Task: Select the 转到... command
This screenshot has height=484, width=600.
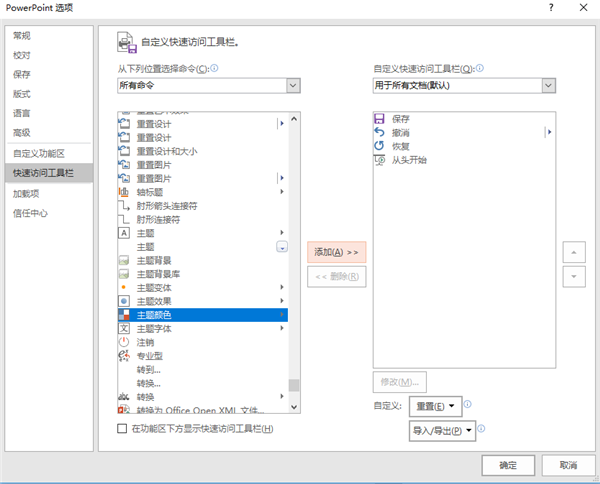Action: 149,370
